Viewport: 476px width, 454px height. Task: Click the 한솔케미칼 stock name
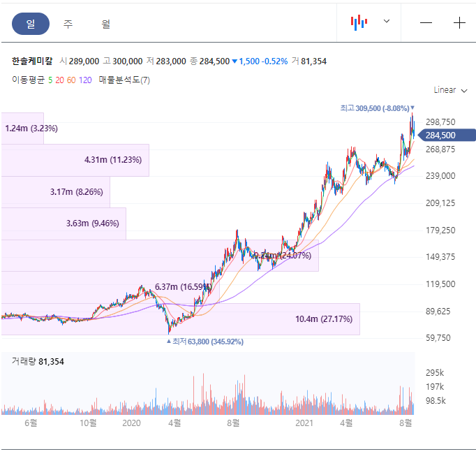[x=32, y=61]
